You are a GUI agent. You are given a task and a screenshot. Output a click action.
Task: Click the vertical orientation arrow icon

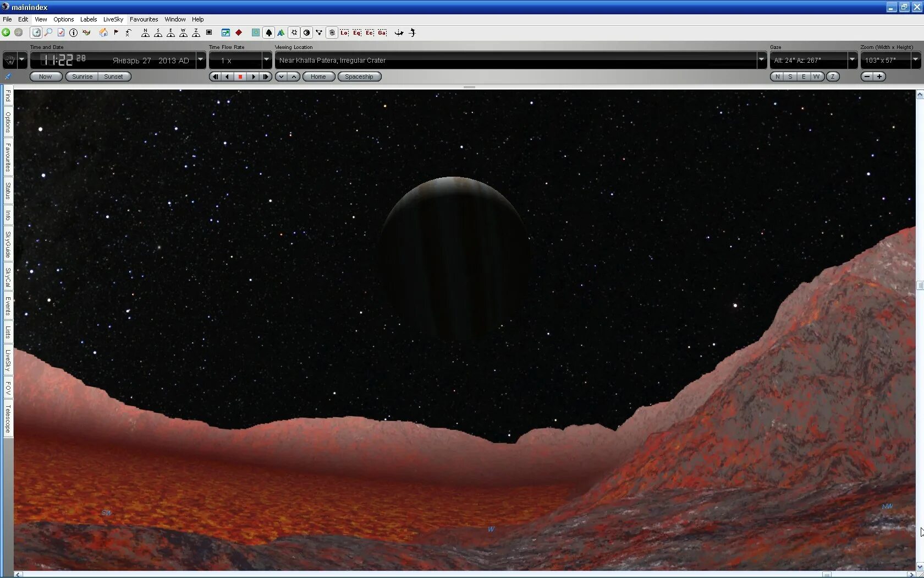(412, 32)
